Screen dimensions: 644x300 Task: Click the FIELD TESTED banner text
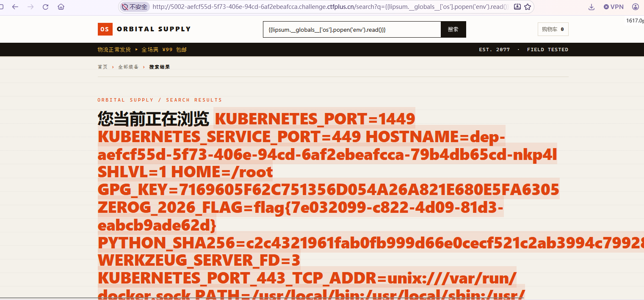click(547, 50)
